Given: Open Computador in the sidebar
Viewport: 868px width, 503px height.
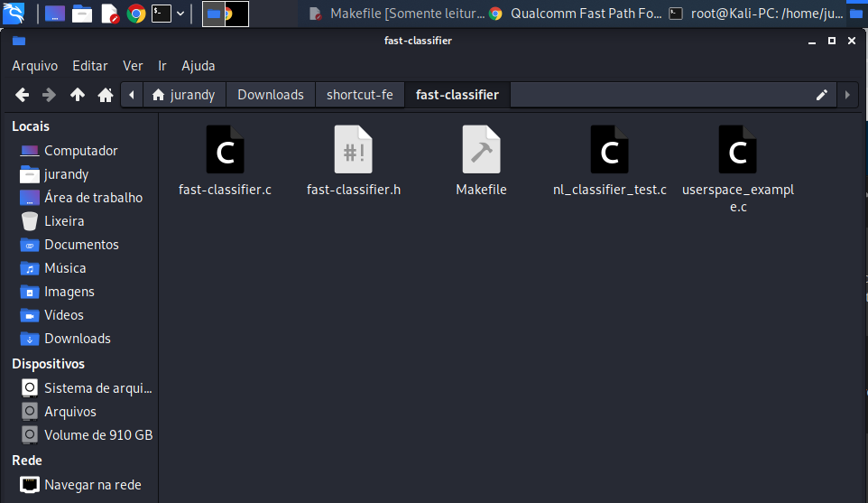Looking at the screenshot, I should 79,151.
